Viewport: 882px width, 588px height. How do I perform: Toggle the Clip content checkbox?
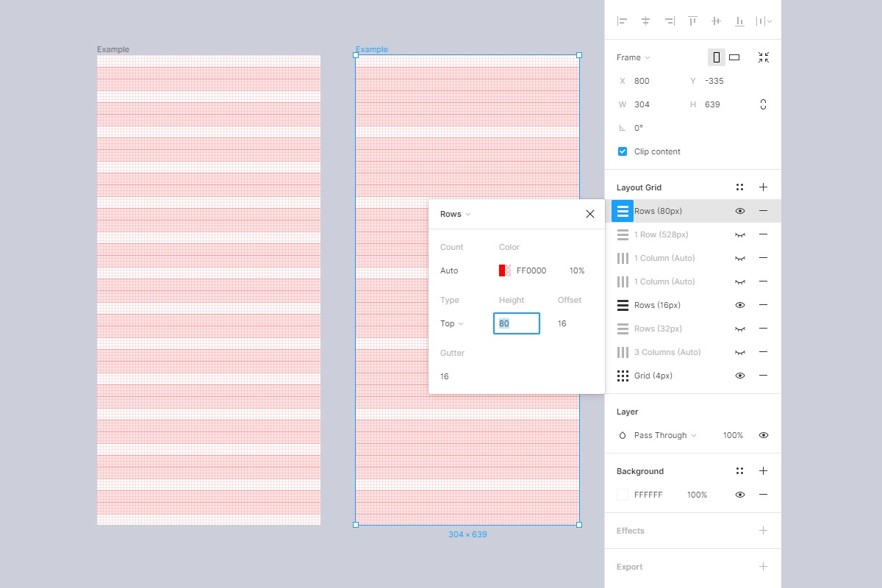(x=623, y=151)
